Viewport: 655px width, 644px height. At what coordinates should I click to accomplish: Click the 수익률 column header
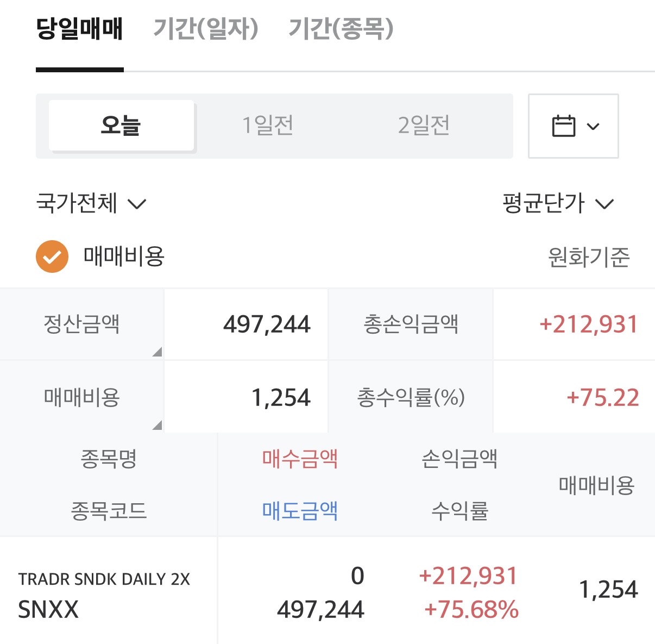click(459, 511)
